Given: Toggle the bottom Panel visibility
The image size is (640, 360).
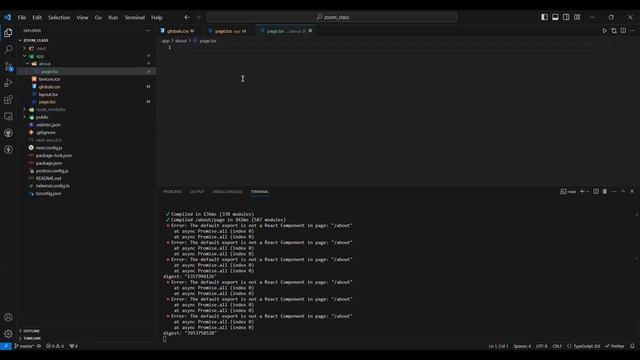Looking at the screenshot, I should pyautogui.click(x=555, y=17).
